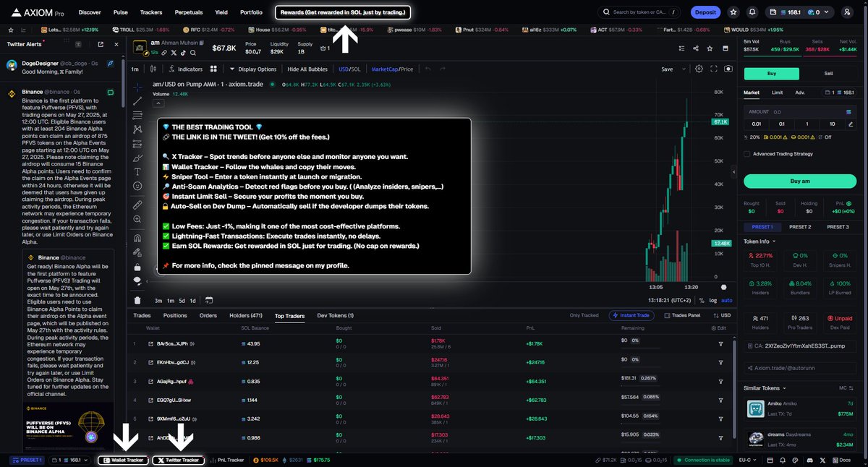This screenshot has width=868, height=467.
Task: Select the crosshair cursor chart tool
Action: pyautogui.click(x=137, y=87)
